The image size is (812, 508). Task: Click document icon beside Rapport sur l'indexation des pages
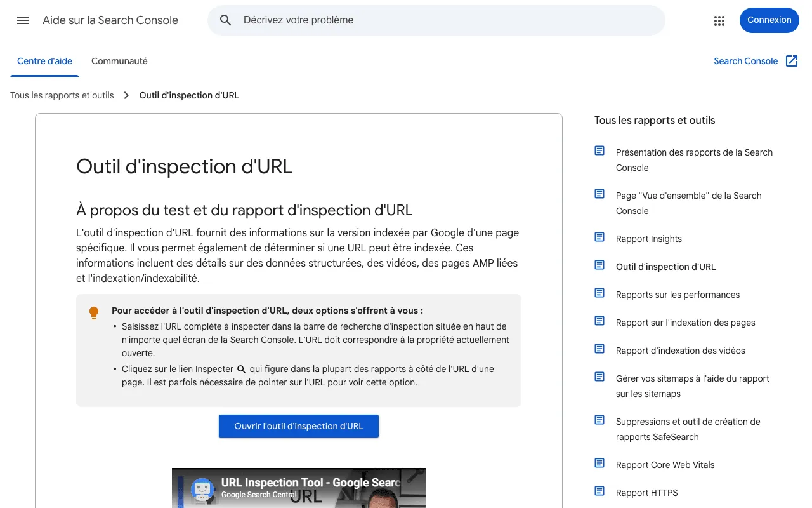tap(599, 321)
